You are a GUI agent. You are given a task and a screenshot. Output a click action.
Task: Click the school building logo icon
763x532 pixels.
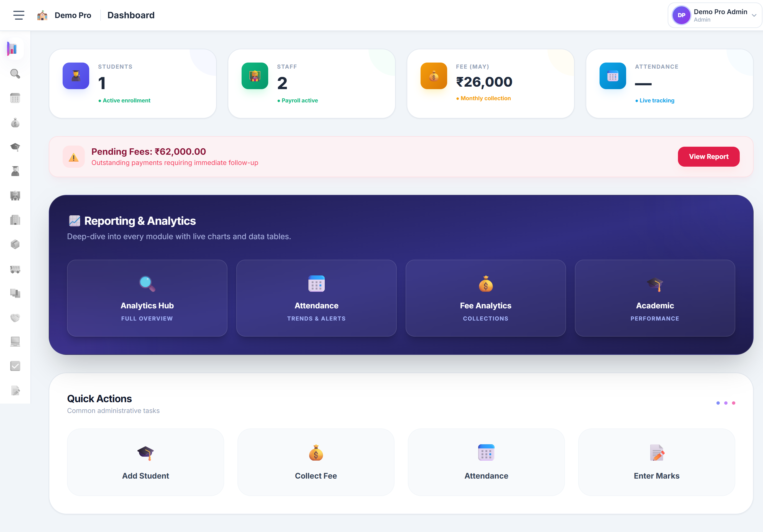[x=42, y=15]
